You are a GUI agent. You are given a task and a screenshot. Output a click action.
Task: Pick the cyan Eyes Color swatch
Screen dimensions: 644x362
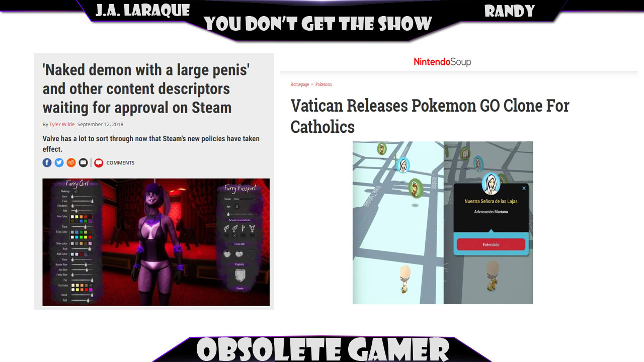coord(76,236)
